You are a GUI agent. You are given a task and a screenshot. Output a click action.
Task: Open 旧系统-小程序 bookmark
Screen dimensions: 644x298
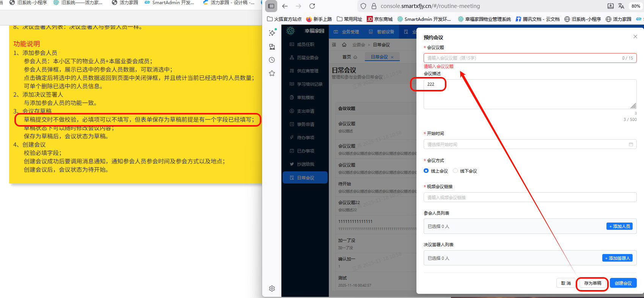click(x=583, y=19)
